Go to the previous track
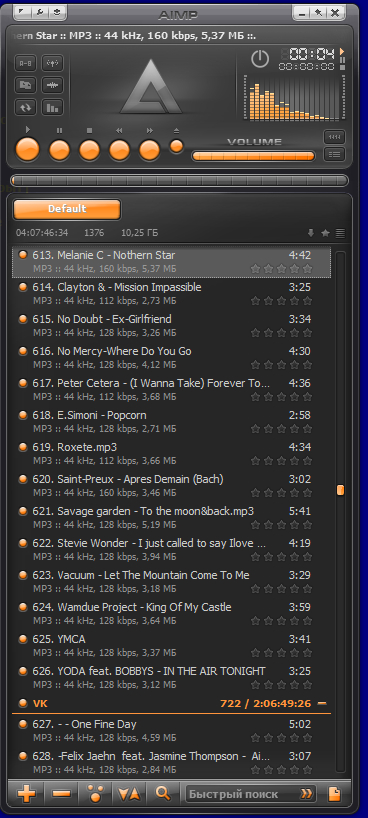Viewport: 368px width, 818px height. coord(120,150)
